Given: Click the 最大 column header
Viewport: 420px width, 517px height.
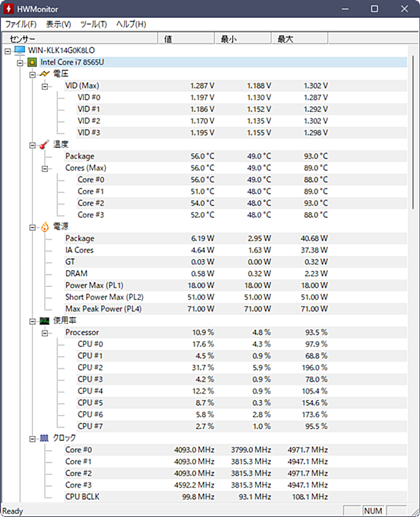Looking at the screenshot, I should (x=300, y=39).
